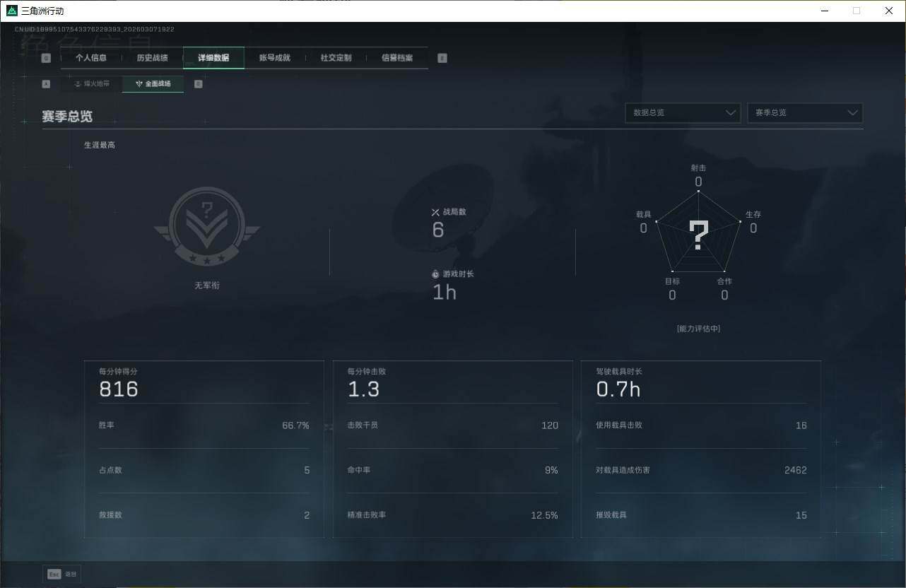Click the 赛季总览 section heading
906x588 pixels.
pos(67,117)
